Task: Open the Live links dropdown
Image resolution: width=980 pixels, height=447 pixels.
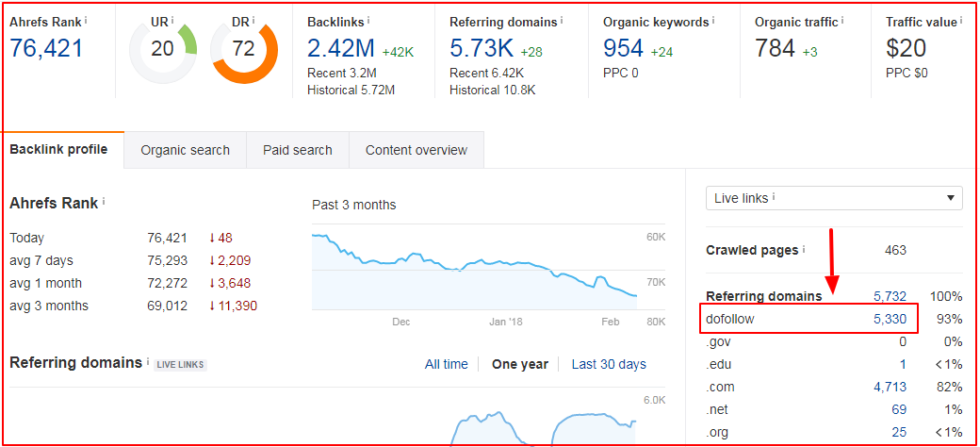Action: pos(834,198)
